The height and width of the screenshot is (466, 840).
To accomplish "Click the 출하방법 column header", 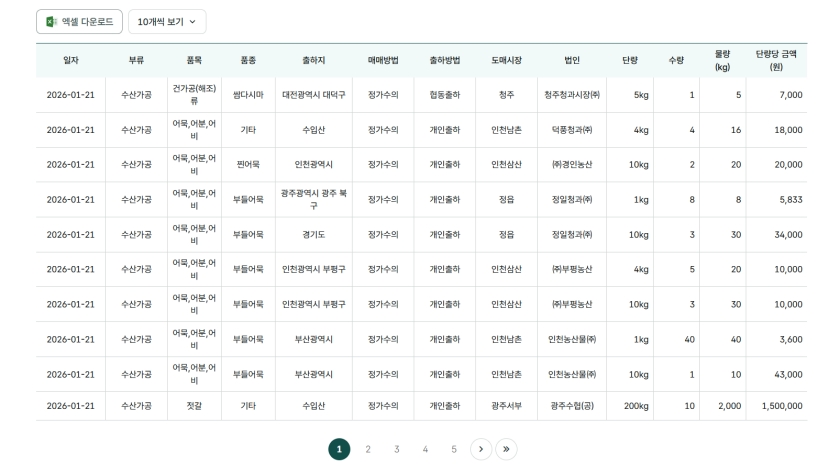I will pyautogui.click(x=445, y=60).
